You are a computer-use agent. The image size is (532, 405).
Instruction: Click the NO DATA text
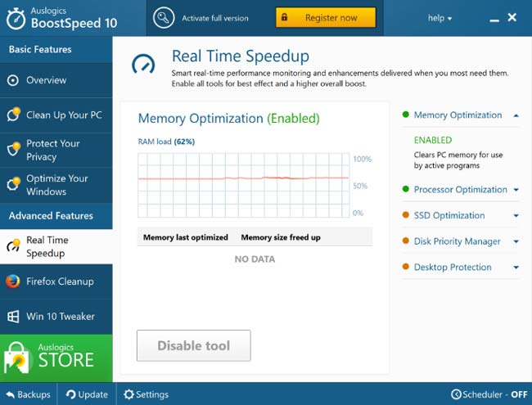point(255,259)
